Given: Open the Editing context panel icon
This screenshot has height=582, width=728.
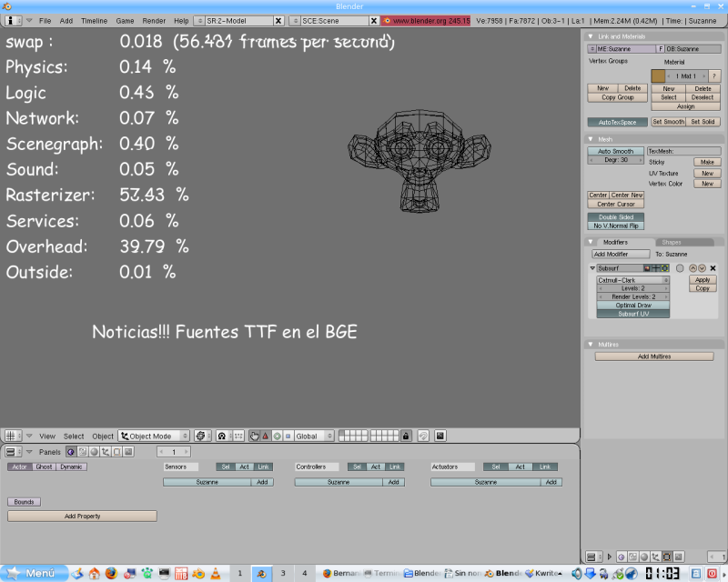Looking at the screenshot, I should tap(117, 452).
